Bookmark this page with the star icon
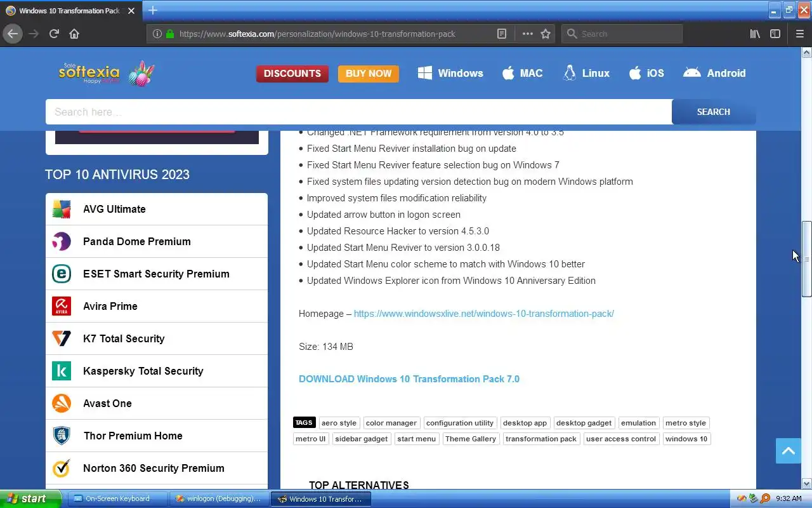The height and width of the screenshot is (508, 812). (546, 34)
